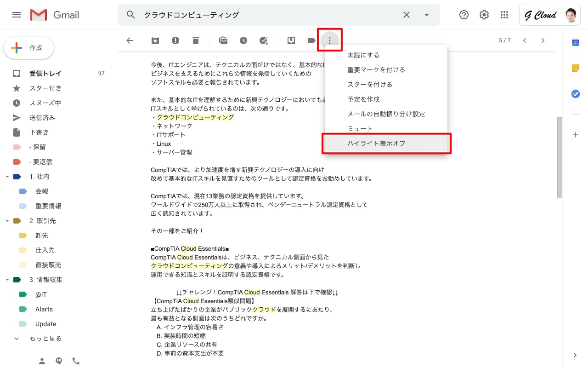Clear the search query with X
This screenshot has width=588, height=368.
tap(407, 15)
